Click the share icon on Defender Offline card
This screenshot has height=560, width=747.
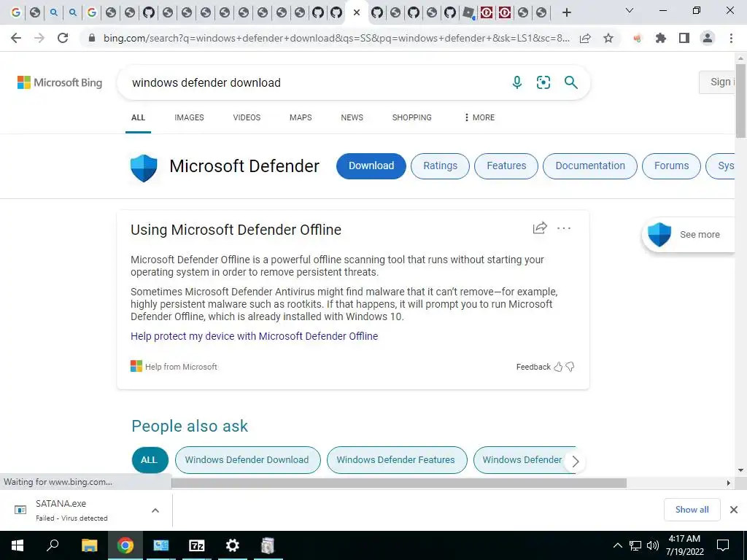(x=540, y=228)
